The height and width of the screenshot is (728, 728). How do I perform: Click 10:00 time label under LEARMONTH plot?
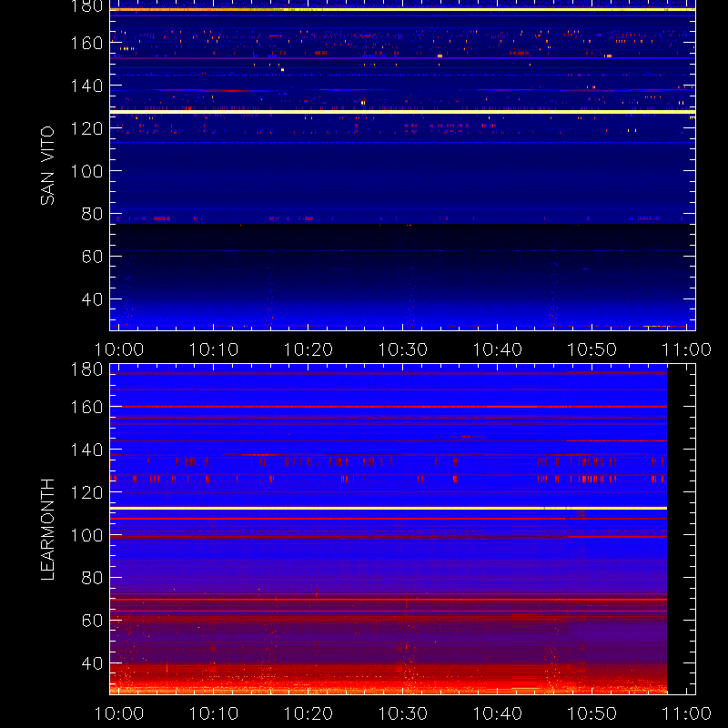coord(119,713)
